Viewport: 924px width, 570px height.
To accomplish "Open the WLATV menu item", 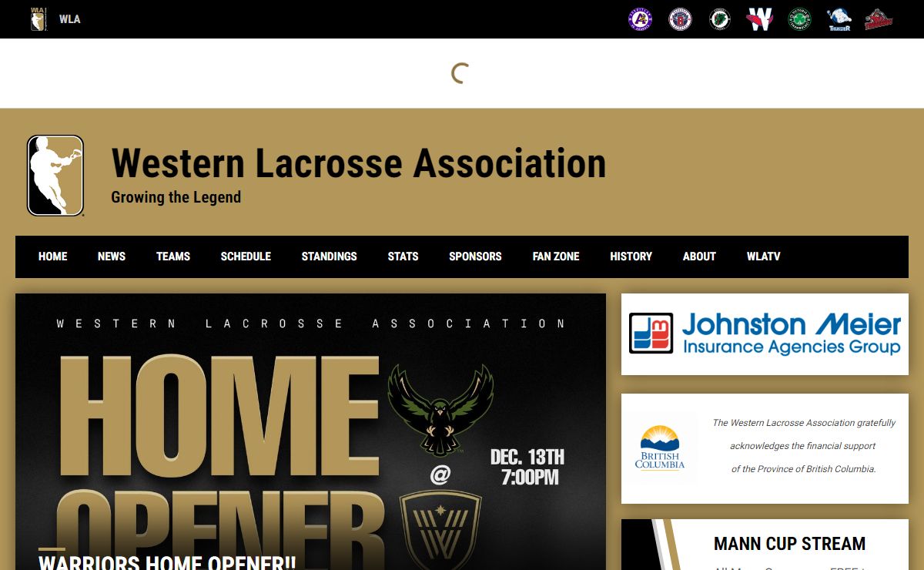I will (x=764, y=256).
